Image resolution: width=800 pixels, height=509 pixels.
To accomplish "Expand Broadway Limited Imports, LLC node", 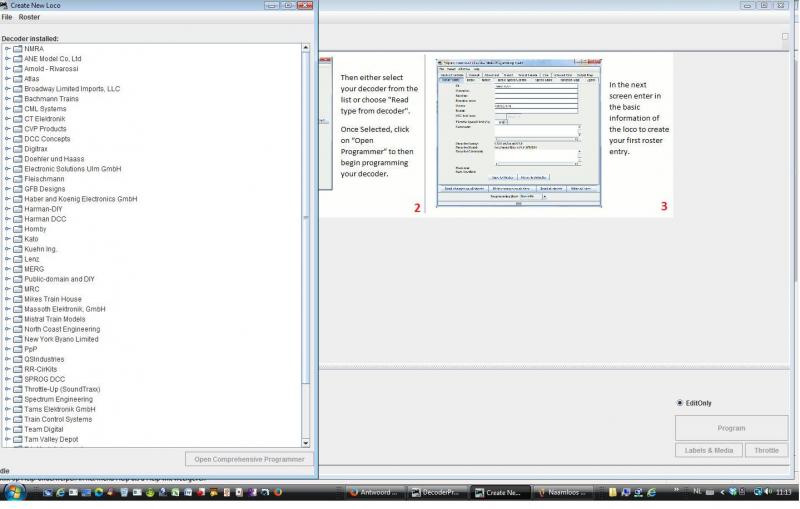I will coord(7,89).
